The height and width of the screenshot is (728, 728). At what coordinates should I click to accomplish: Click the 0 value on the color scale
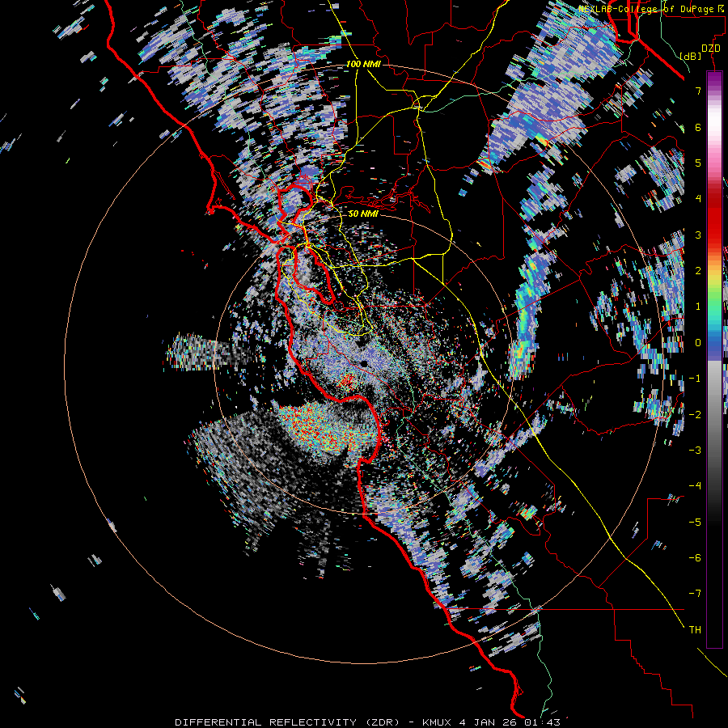coord(698,343)
